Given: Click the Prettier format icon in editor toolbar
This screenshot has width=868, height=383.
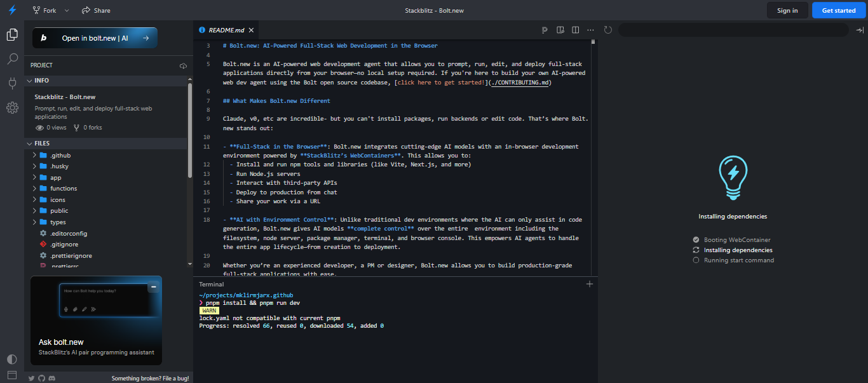Looking at the screenshot, I should tap(545, 30).
